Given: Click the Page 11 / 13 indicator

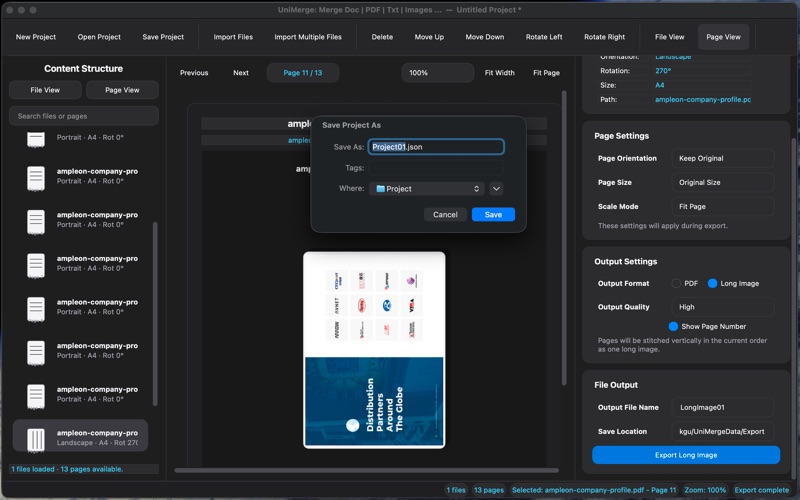Looking at the screenshot, I should tap(303, 73).
